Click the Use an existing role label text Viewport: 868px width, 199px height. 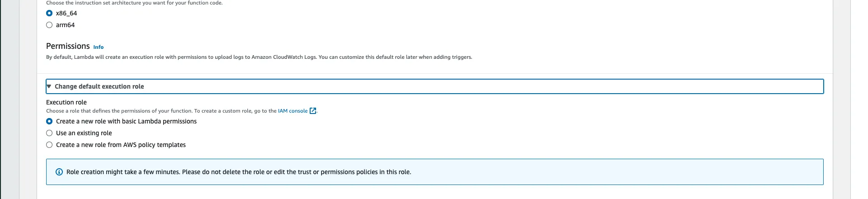[x=84, y=133]
